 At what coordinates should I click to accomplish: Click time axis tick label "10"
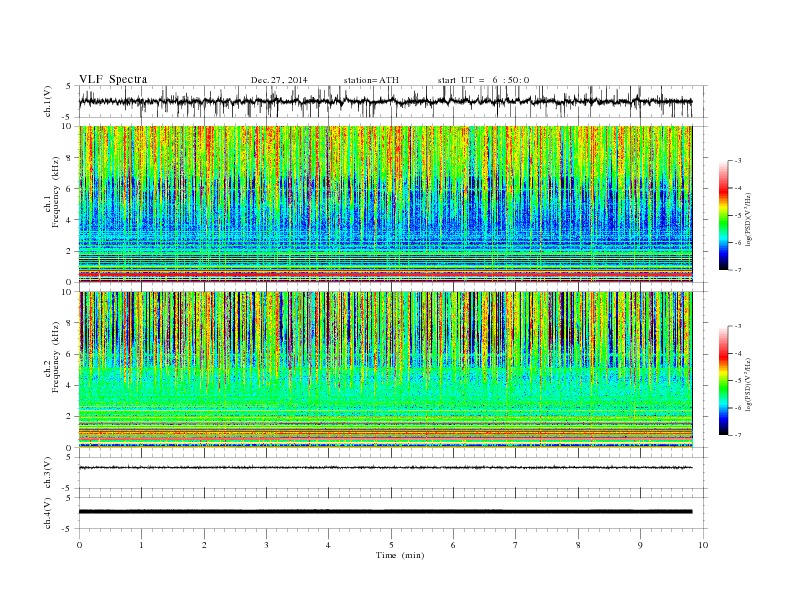(703, 545)
